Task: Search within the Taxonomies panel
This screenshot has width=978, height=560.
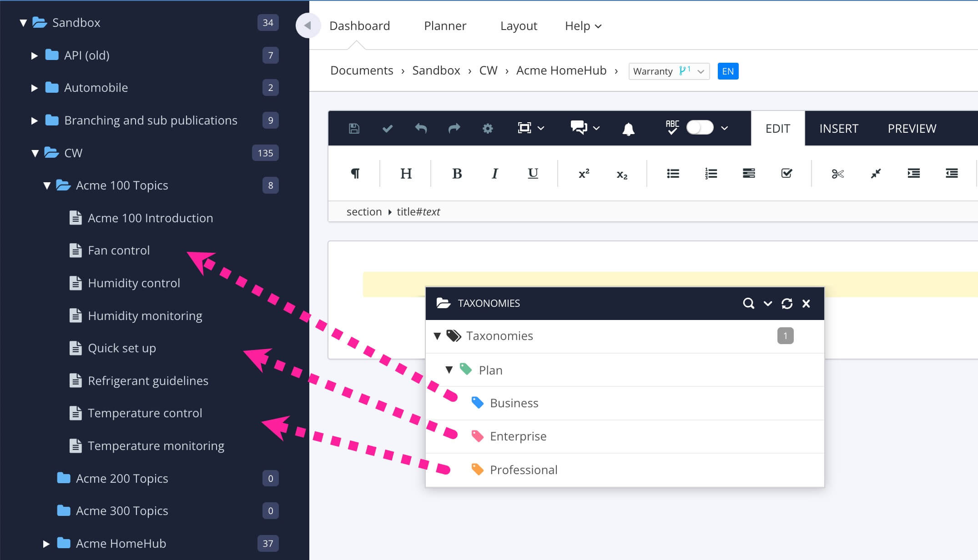Action: 748,303
